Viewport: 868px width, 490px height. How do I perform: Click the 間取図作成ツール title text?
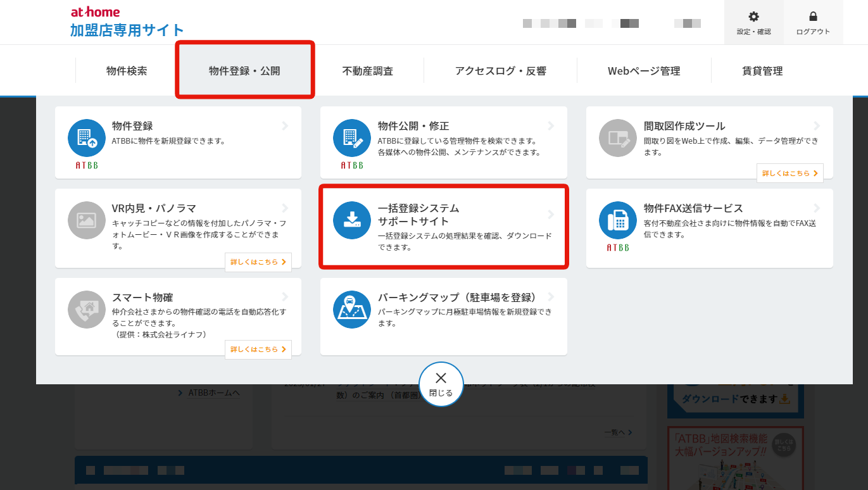pos(684,126)
